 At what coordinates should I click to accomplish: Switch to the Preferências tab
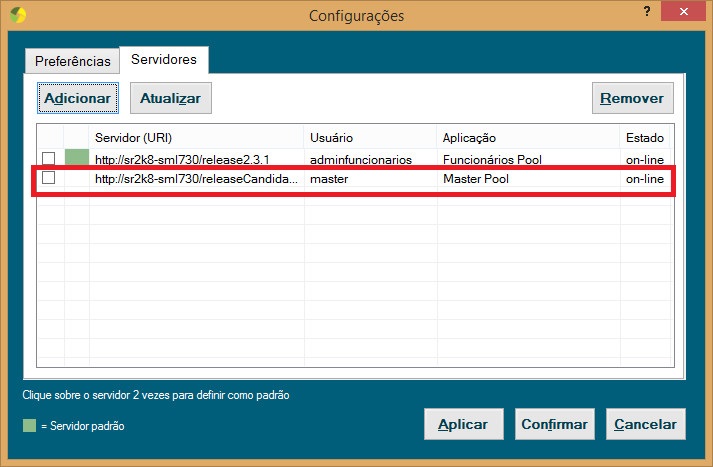coord(73,61)
